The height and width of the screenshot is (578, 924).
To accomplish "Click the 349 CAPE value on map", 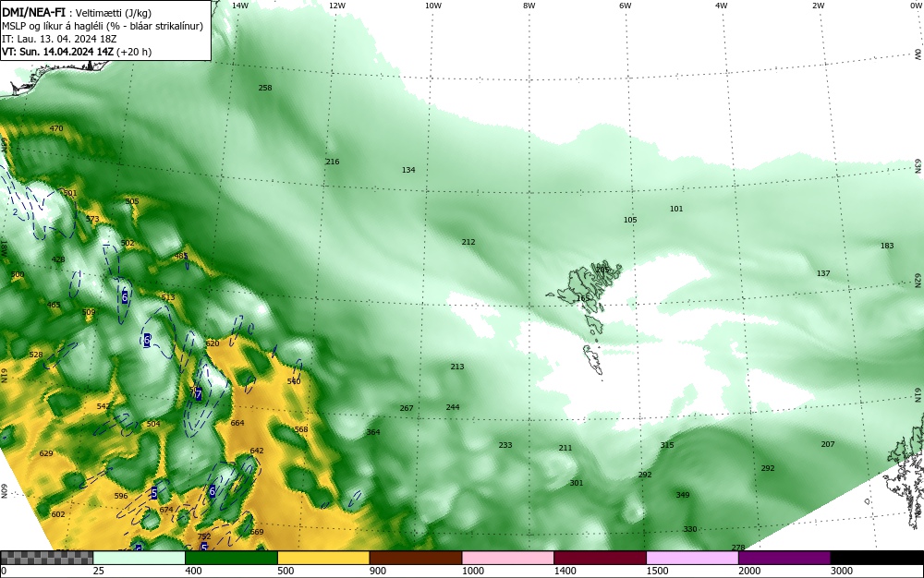I will tap(683, 494).
